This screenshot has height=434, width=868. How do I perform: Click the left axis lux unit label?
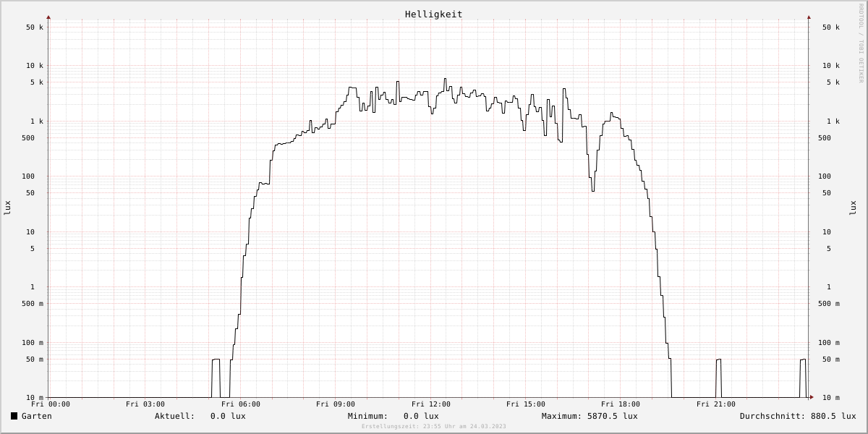(7, 208)
